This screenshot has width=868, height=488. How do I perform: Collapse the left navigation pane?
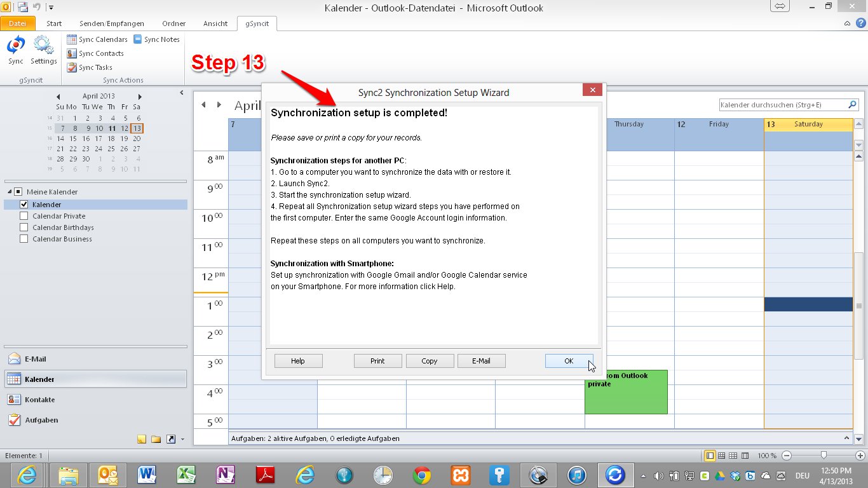(181, 93)
